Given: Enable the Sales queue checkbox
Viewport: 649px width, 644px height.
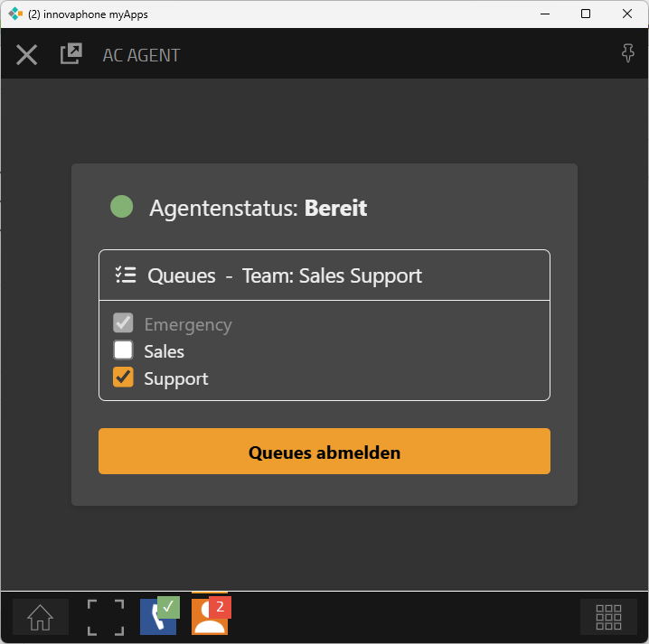Looking at the screenshot, I should [x=123, y=350].
